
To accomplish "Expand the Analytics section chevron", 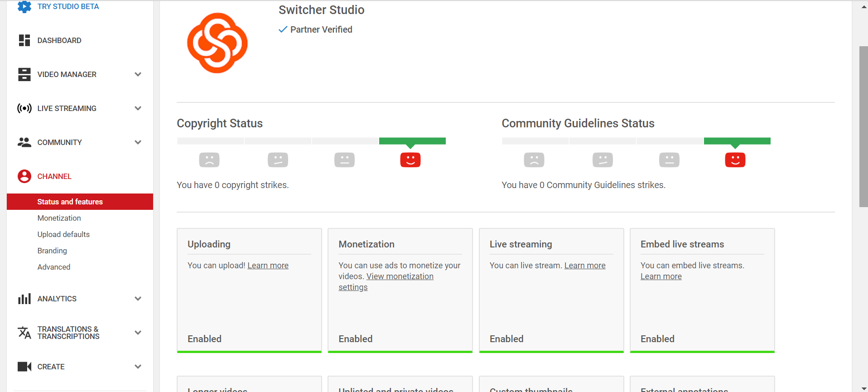I will (x=138, y=299).
